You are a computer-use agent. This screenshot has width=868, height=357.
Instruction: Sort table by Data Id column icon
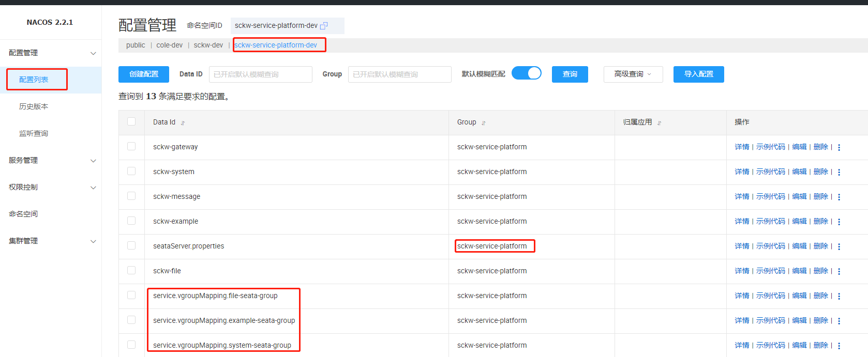pos(183,123)
